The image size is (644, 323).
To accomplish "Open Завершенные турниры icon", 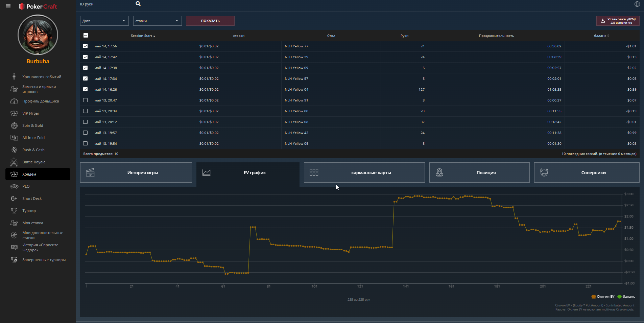I will pos(14,260).
